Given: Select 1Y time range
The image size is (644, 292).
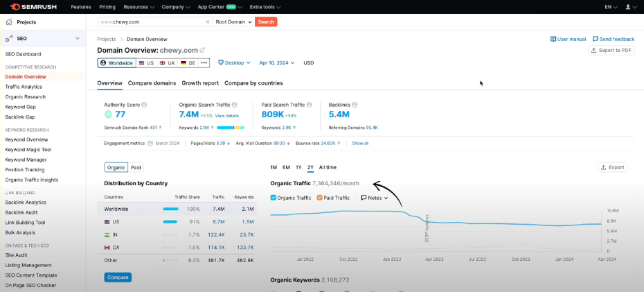Looking at the screenshot, I should click(298, 167).
